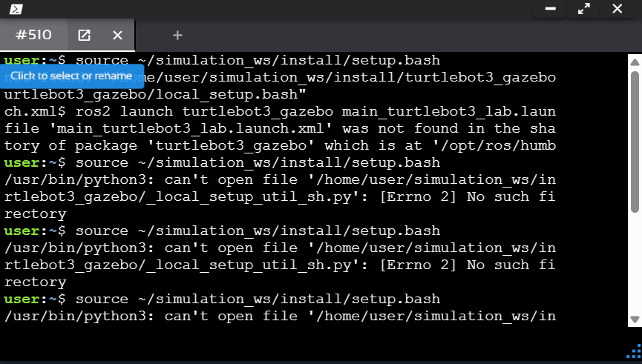This screenshot has height=364, width=642.
Task: Open tab #510 in a new window
Action: (85, 35)
